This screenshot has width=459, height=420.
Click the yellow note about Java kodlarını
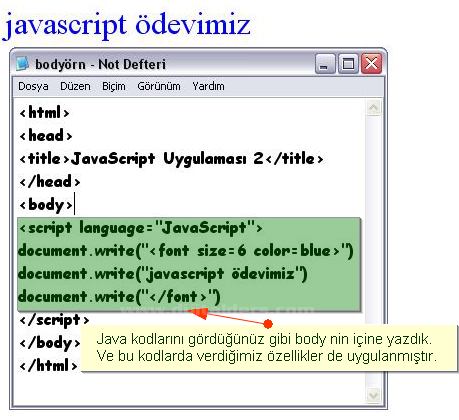coord(269,348)
